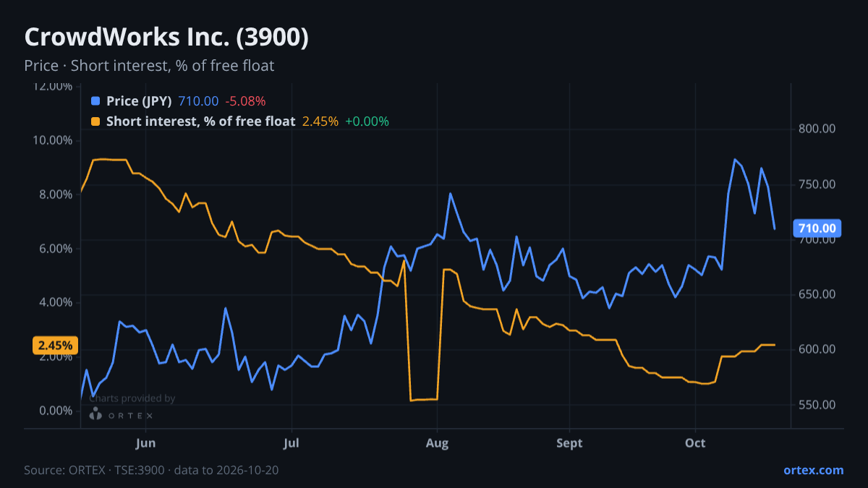The width and height of the screenshot is (868, 488).
Task: Click the CrowdWorks Inc. (3900) title
Action: click(166, 38)
